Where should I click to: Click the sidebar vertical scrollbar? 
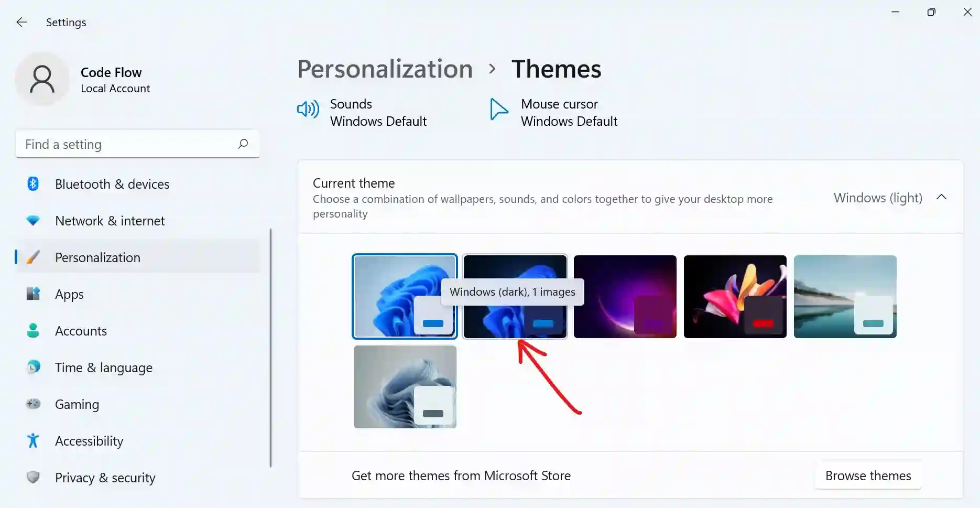click(270, 348)
